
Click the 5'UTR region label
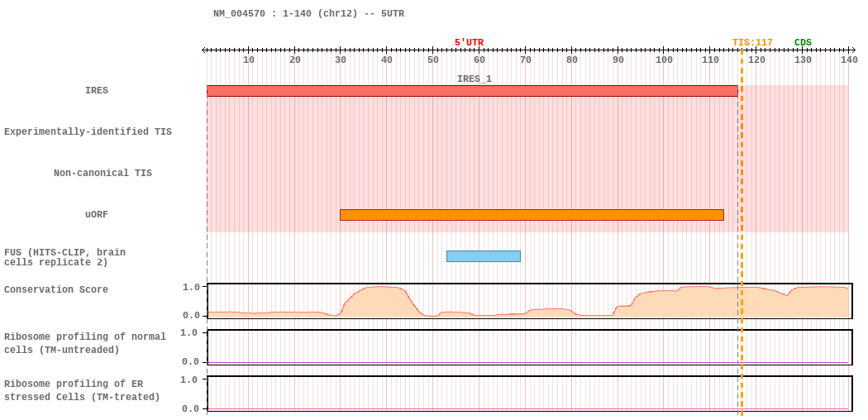(x=469, y=43)
